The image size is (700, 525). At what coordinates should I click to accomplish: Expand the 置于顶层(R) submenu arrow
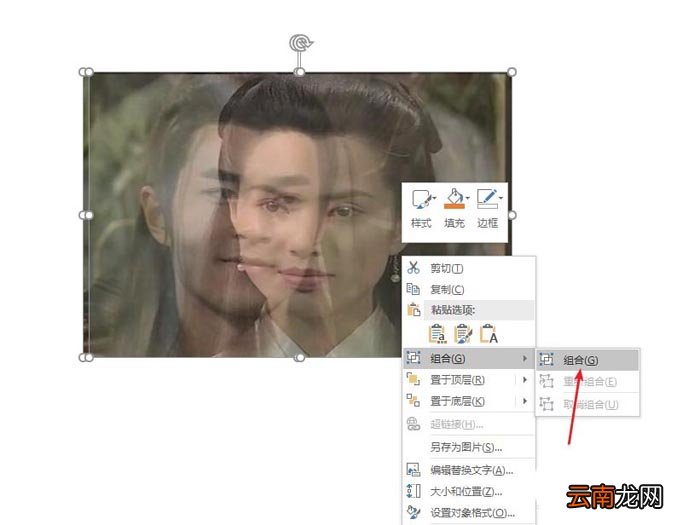coord(525,380)
